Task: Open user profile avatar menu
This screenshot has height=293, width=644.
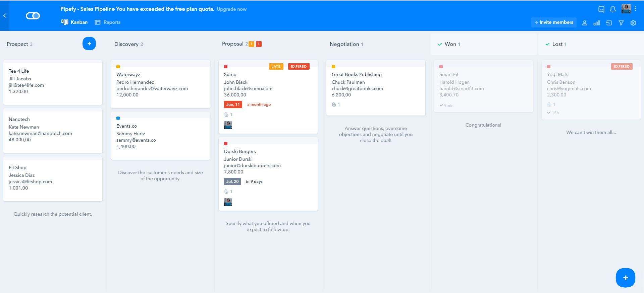Action: [x=626, y=9]
